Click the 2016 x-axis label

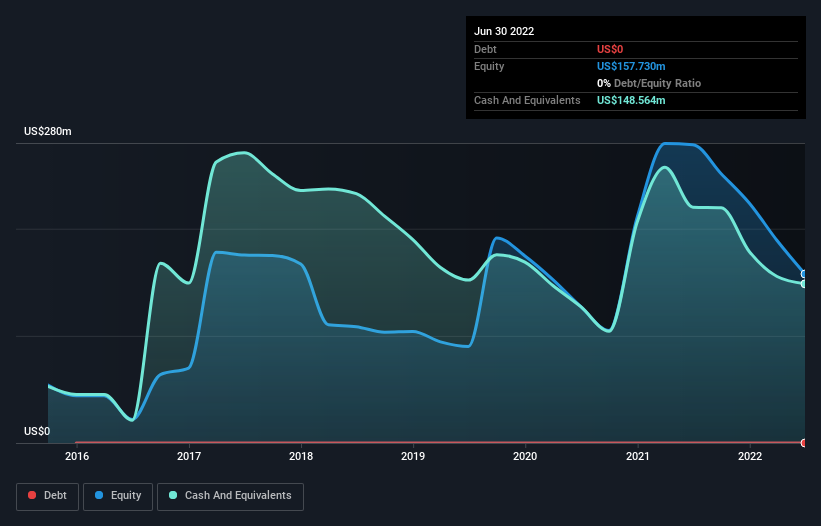pyautogui.click(x=77, y=456)
